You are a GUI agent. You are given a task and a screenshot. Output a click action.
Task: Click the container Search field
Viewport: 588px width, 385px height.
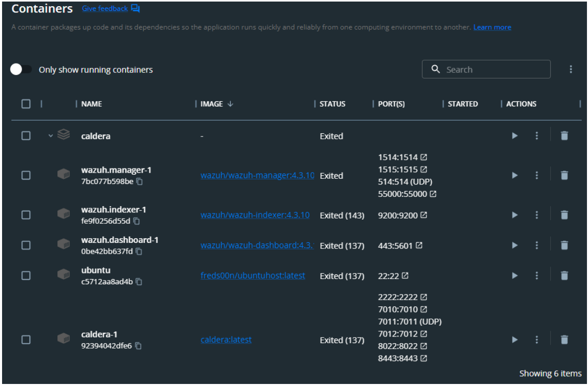pos(491,70)
